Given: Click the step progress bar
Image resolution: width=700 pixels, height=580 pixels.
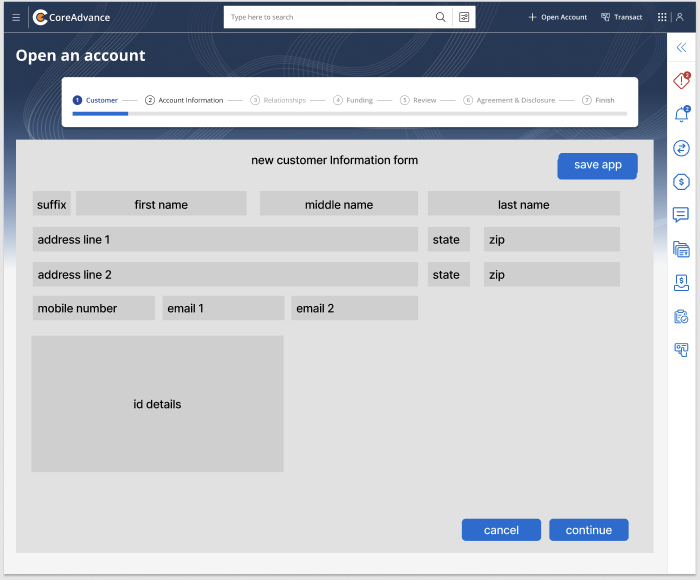Looking at the screenshot, I should click(x=350, y=114).
